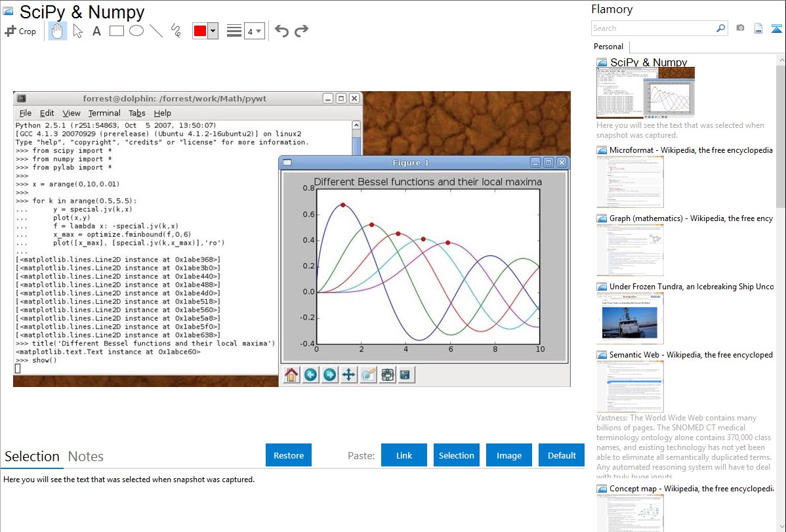Open the terminal File menu
Viewport: 786px width, 532px height.
(25, 113)
